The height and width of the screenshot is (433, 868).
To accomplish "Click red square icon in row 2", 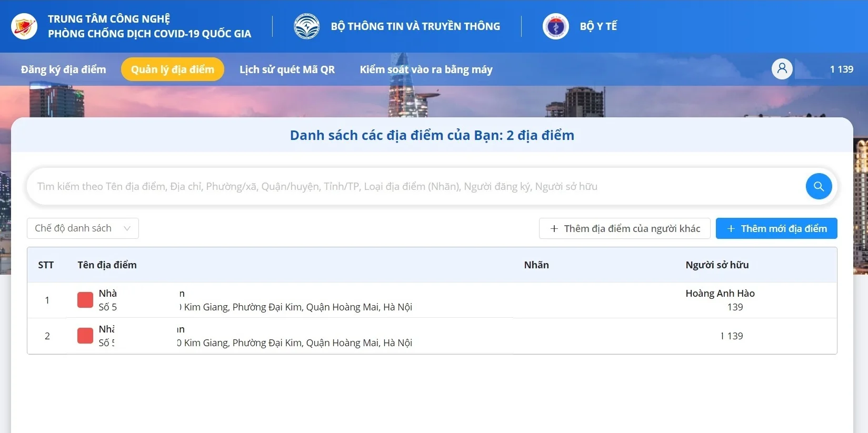I will pos(85,336).
